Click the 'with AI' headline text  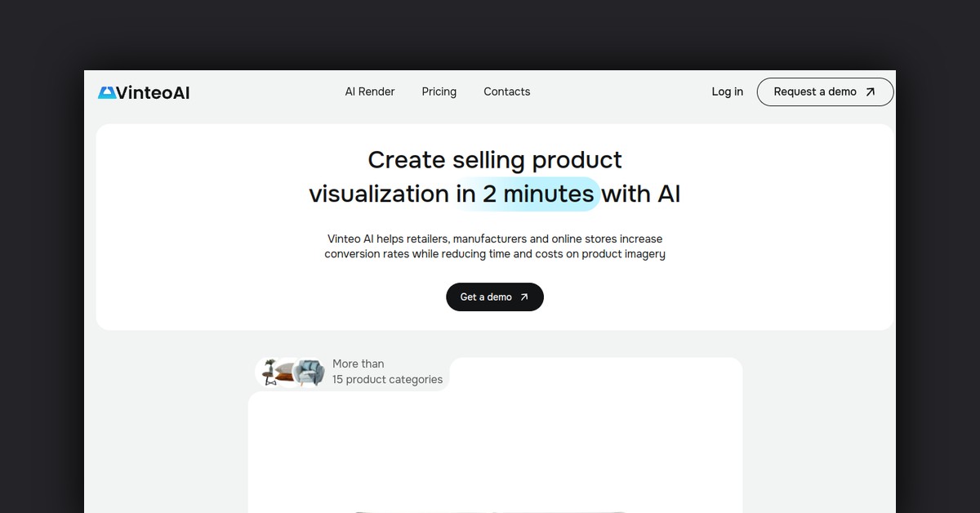[x=641, y=194]
